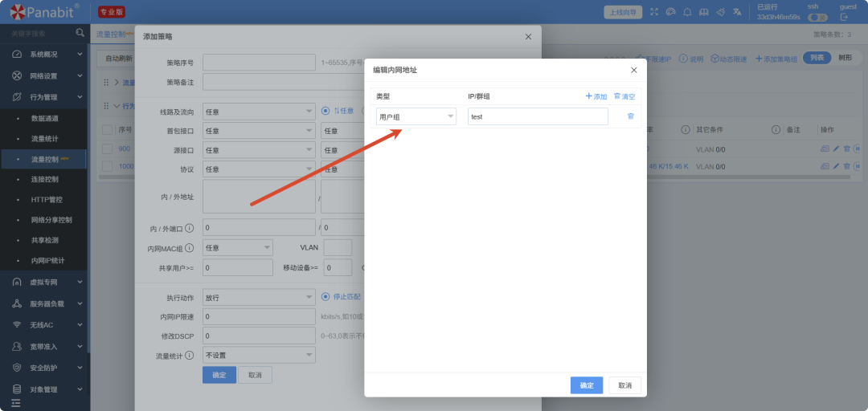Click the 内网IP限速 input field
Screen dimensions: 868x411
click(259, 317)
